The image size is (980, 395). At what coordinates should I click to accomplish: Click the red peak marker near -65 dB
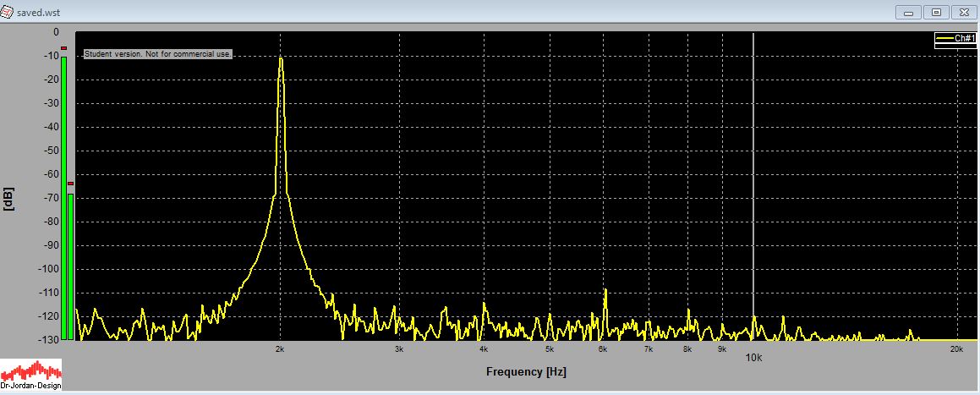(71, 184)
